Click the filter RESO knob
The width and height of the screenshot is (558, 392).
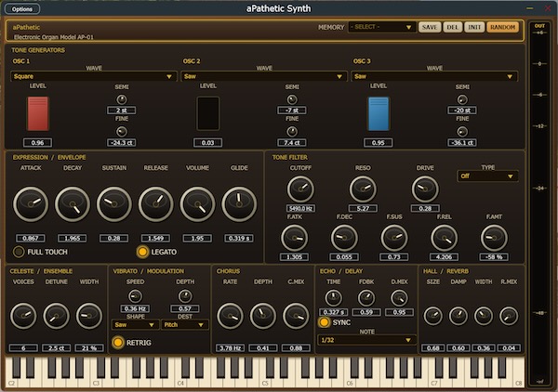tap(363, 189)
